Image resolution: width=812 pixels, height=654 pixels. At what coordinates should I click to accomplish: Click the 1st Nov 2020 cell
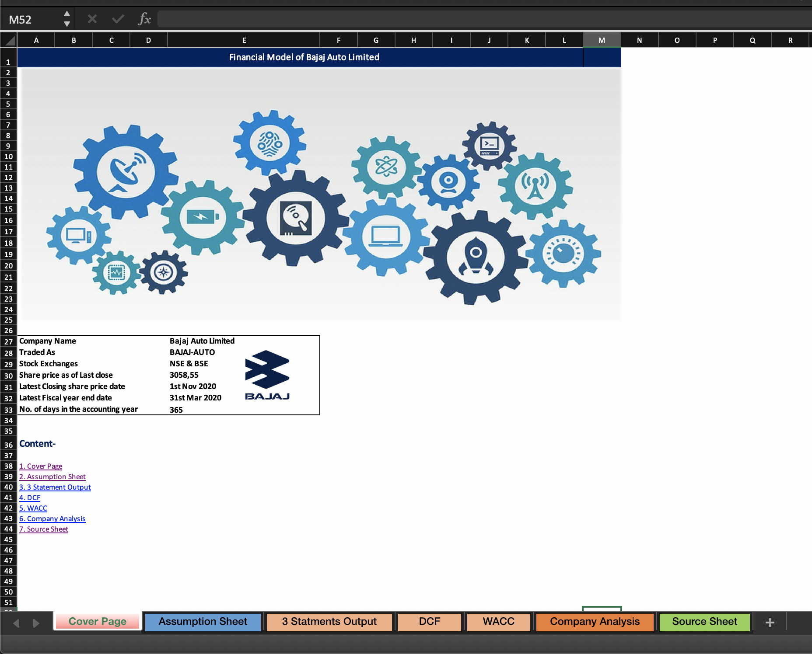click(193, 386)
